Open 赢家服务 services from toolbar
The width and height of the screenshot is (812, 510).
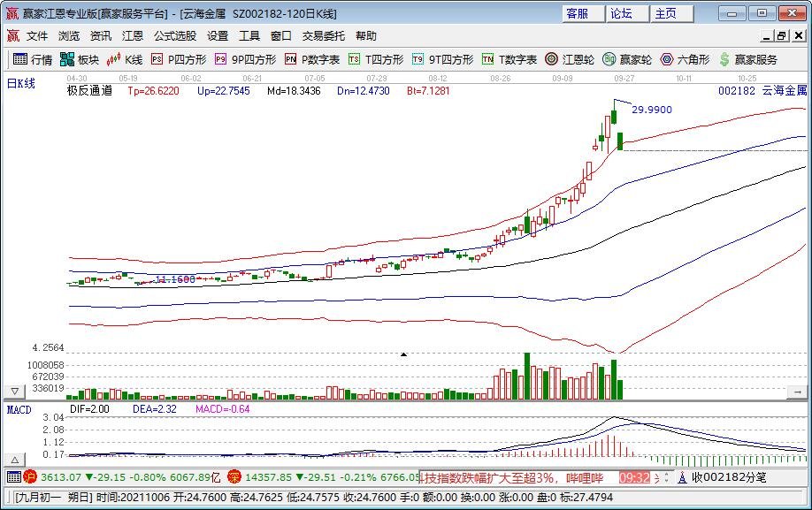[747, 59]
